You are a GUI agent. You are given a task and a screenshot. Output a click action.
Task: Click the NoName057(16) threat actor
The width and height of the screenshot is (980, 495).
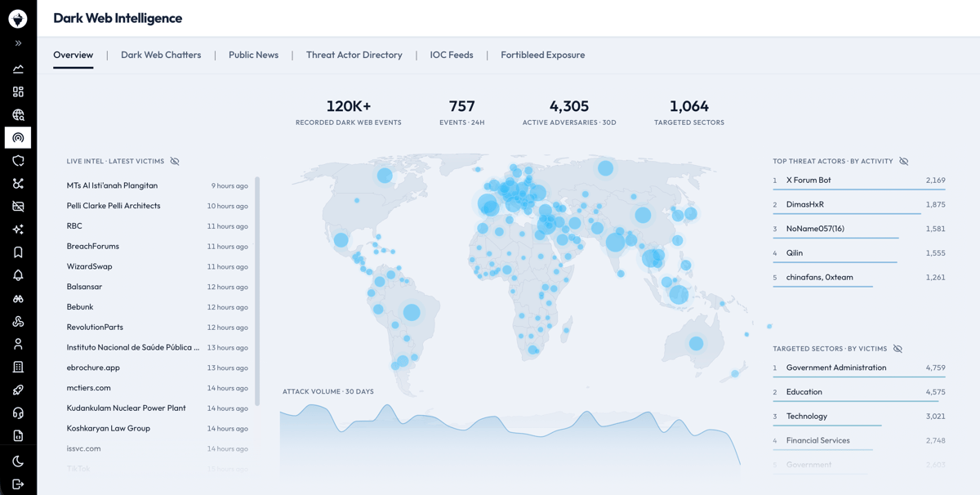[x=859, y=229]
